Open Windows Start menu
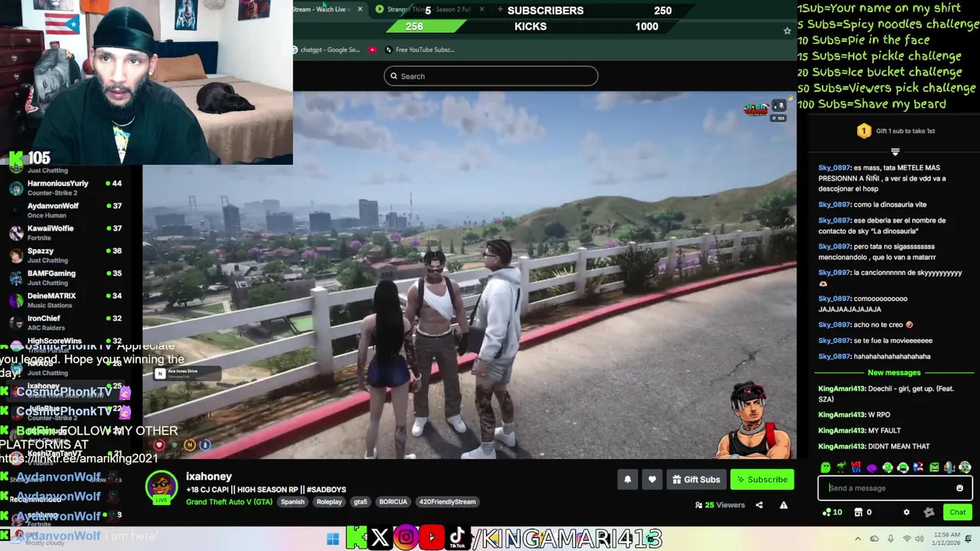The width and height of the screenshot is (980, 551). [x=333, y=539]
